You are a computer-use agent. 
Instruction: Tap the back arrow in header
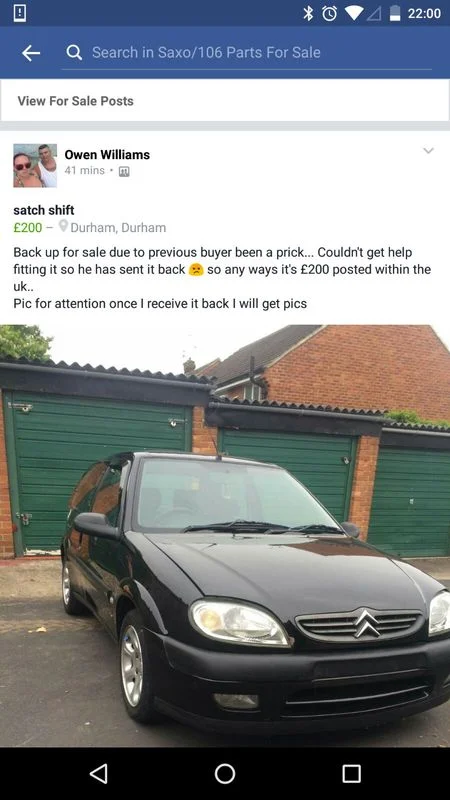click(31, 53)
